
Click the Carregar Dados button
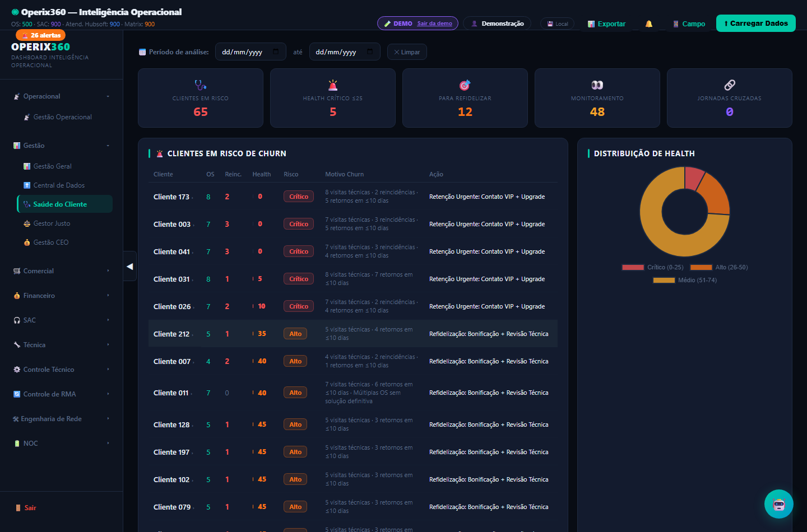point(756,24)
